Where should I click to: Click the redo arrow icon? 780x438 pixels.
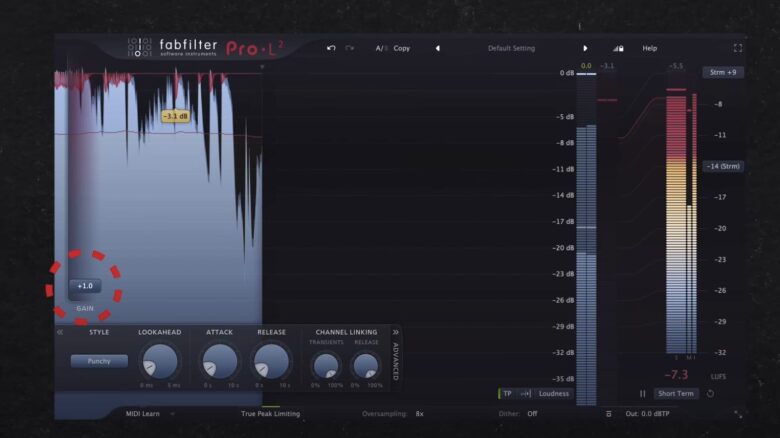350,48
